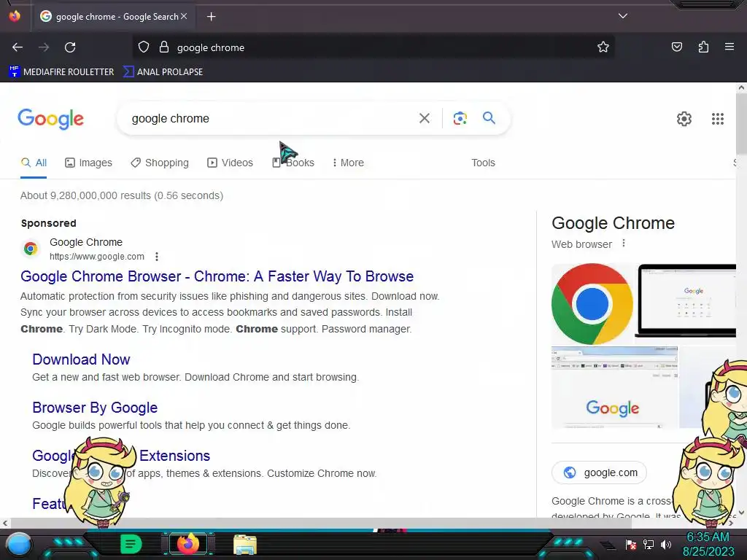This screenshot has width=747, height=560.
Task: Open the Extensions puzzle icon
Action: click(703, 47)
